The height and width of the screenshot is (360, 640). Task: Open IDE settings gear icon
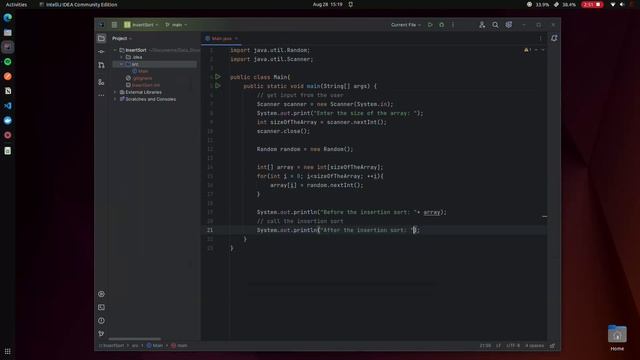pos(509,25)
